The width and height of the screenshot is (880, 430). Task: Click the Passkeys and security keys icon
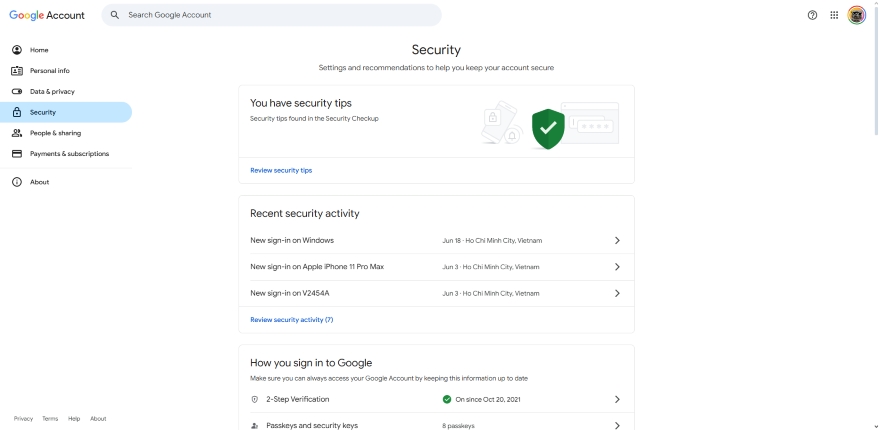(255, 426)
